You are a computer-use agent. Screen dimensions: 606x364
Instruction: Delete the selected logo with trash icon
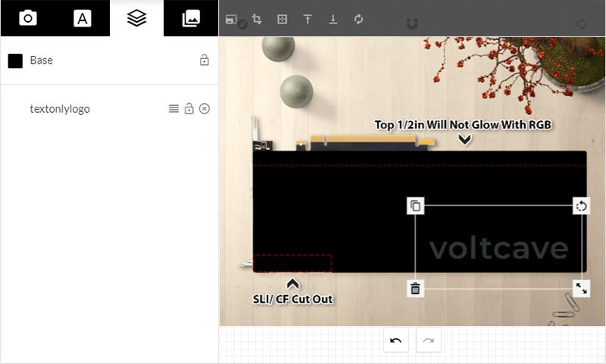pyautogui.click(x=415, y=288)
